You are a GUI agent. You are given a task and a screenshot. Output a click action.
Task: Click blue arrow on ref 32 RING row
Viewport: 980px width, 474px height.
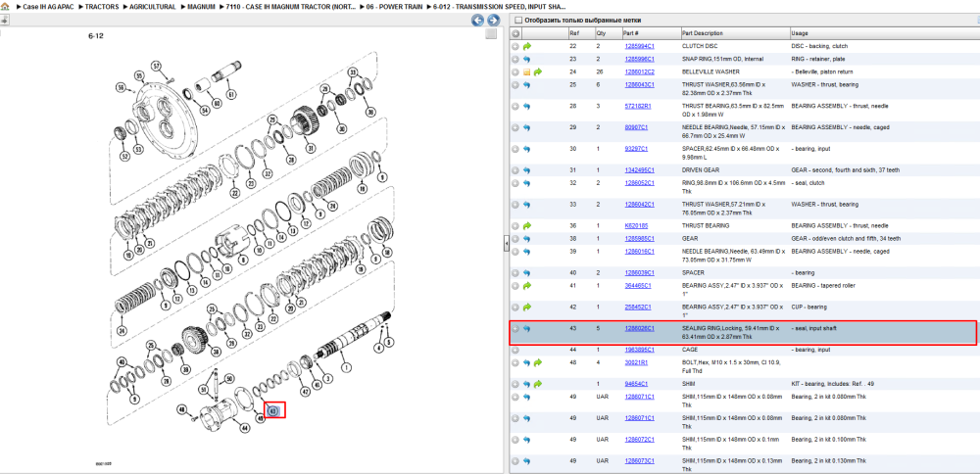pyautogui.click(x=527, y=183)
